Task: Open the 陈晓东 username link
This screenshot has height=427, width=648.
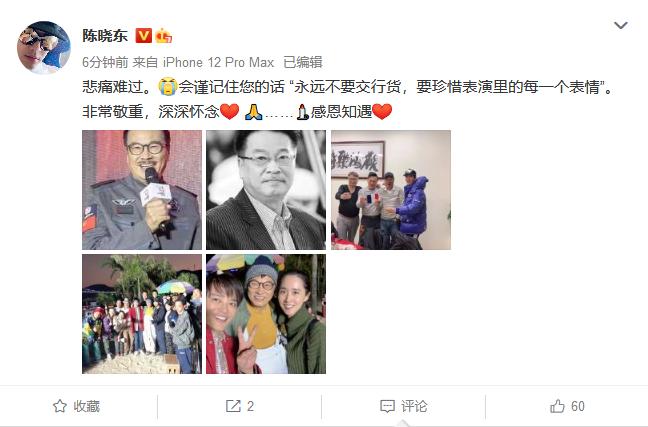Action: click(x=105, y=36)
